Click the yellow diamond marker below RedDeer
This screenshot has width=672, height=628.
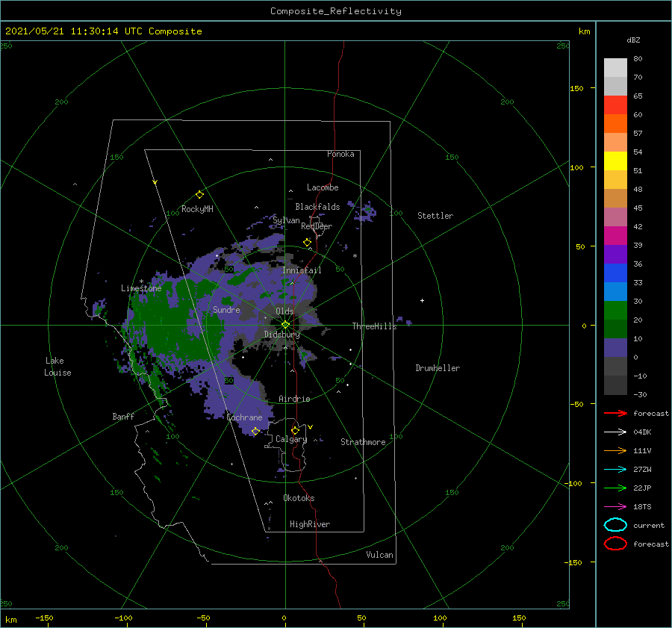[x=307, y=243]
